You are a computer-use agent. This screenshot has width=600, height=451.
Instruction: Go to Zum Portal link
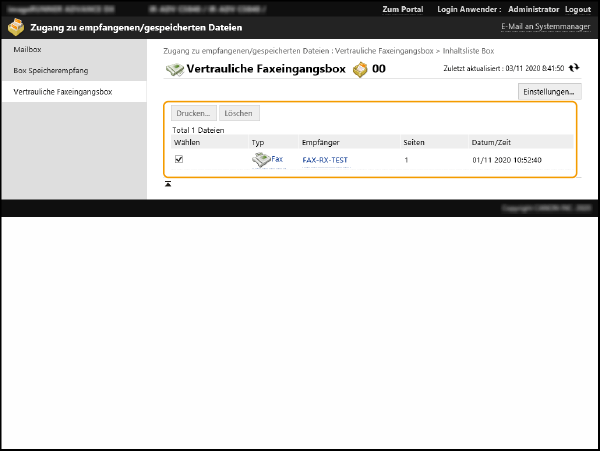click(403, 9)
